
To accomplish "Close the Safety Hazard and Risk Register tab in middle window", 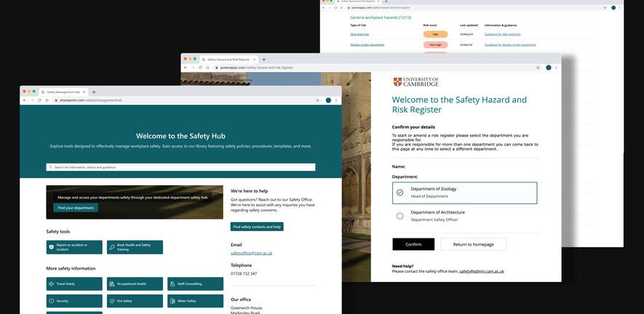I will 254,60.
